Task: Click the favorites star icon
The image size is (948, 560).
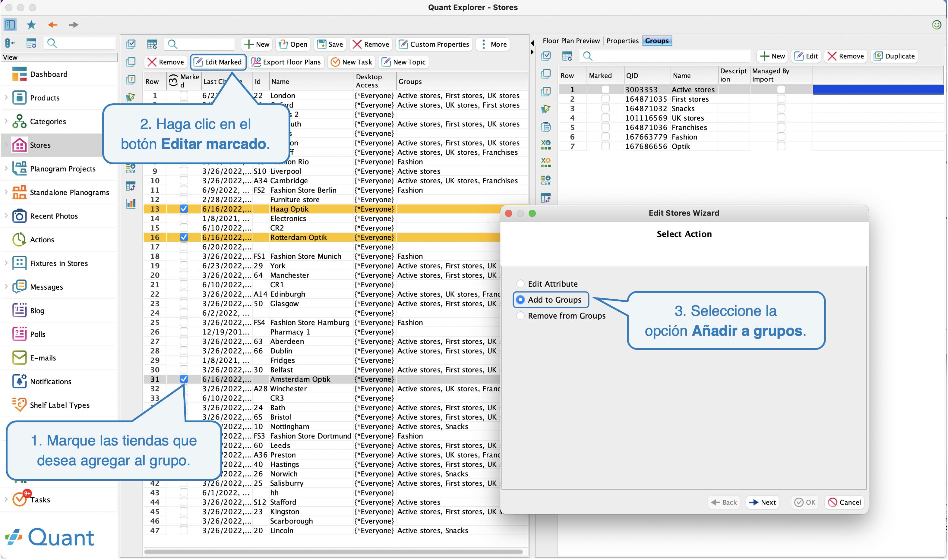Action: [x=31, y=25]
